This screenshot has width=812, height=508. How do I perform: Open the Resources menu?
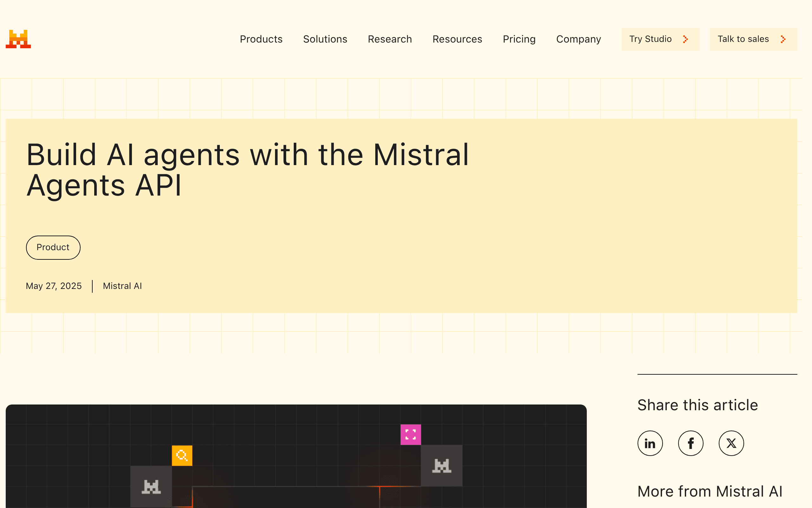coord(457,39)
